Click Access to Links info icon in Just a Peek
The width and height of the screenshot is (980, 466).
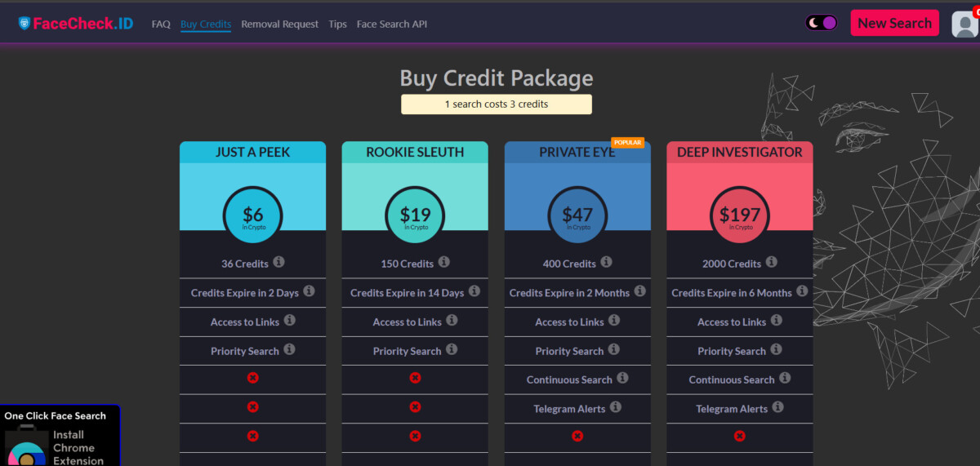point(289,321)
